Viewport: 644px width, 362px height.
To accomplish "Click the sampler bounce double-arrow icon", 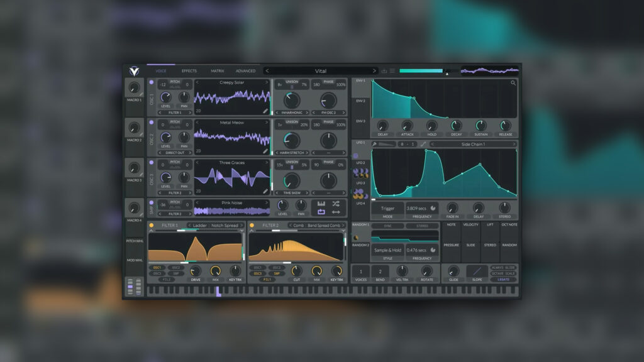I will (336, 212).
